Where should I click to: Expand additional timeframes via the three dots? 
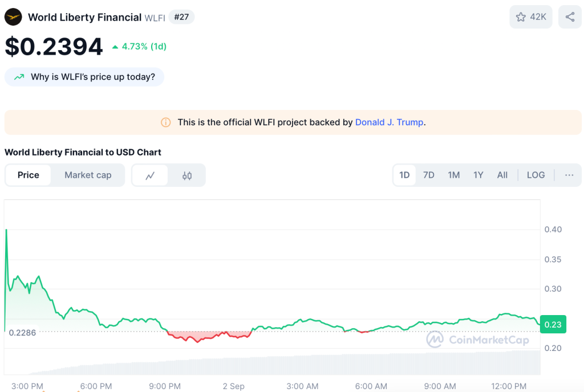568,175
